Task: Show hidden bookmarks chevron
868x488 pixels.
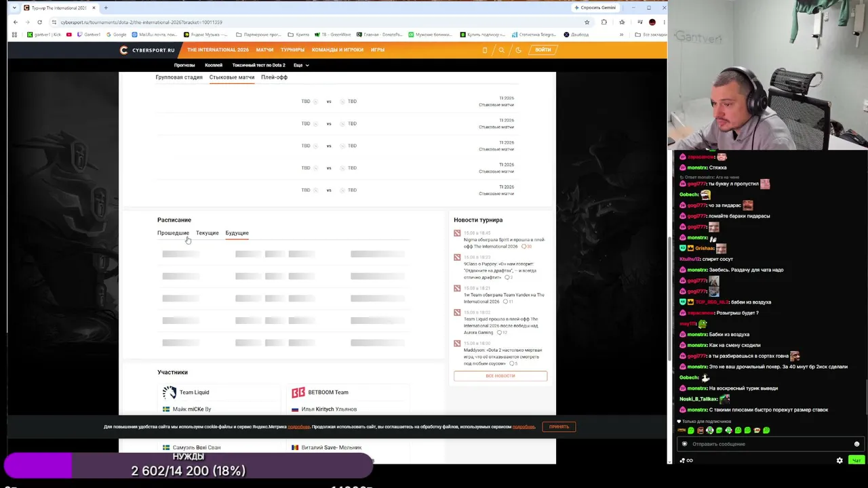Action: click(x=621, y=35)
